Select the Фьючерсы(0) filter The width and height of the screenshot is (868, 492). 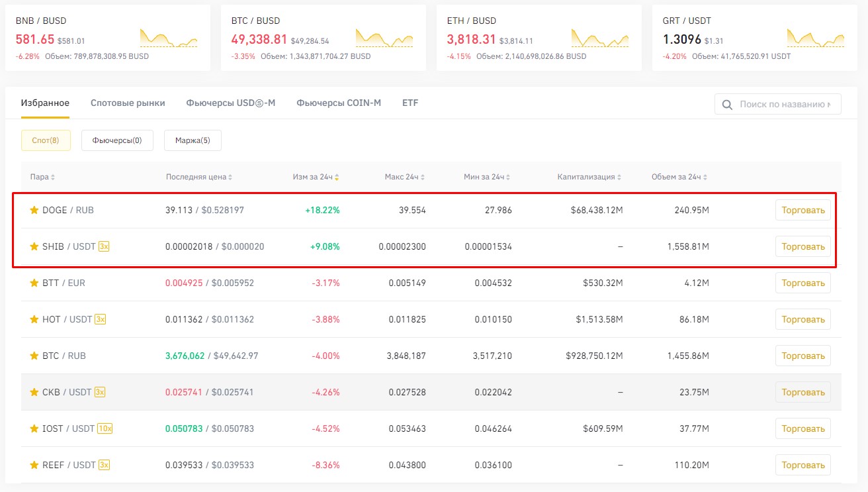[x=117, y=140]
